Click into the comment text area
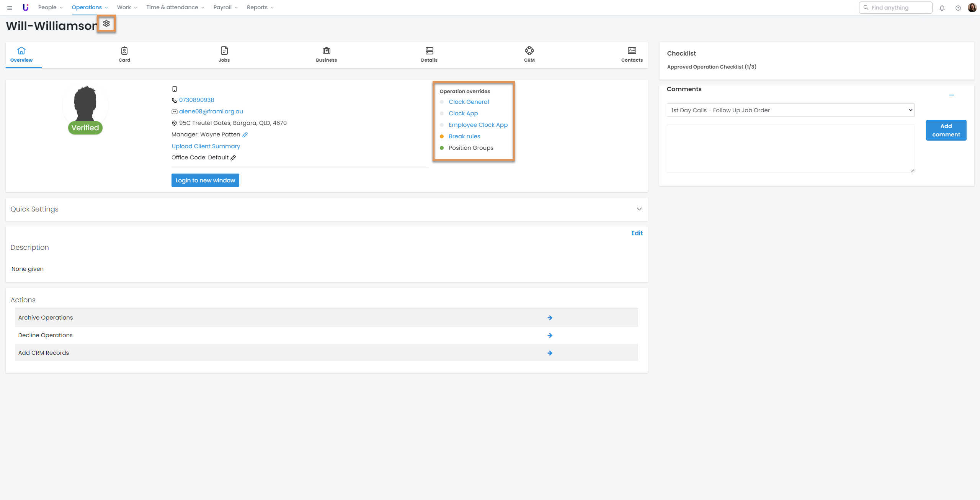Image resolution: width=980 pixels, height=500 pixels. point(790,149)
